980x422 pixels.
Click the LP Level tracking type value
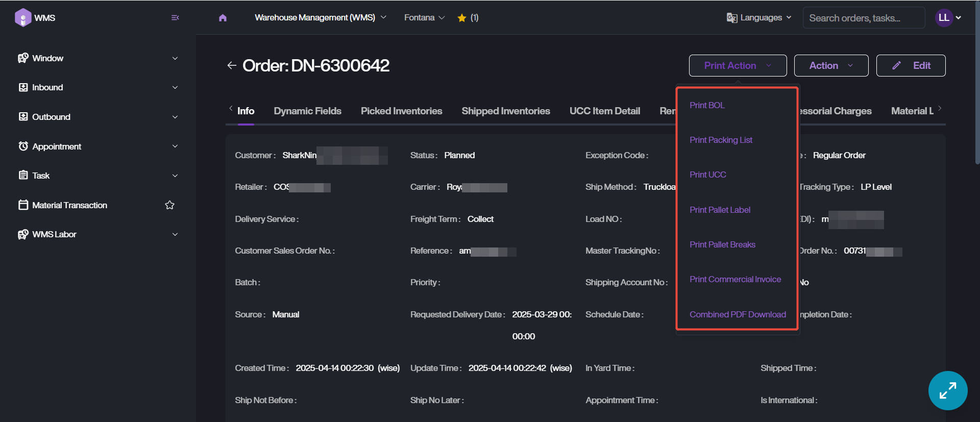point(876,187)
